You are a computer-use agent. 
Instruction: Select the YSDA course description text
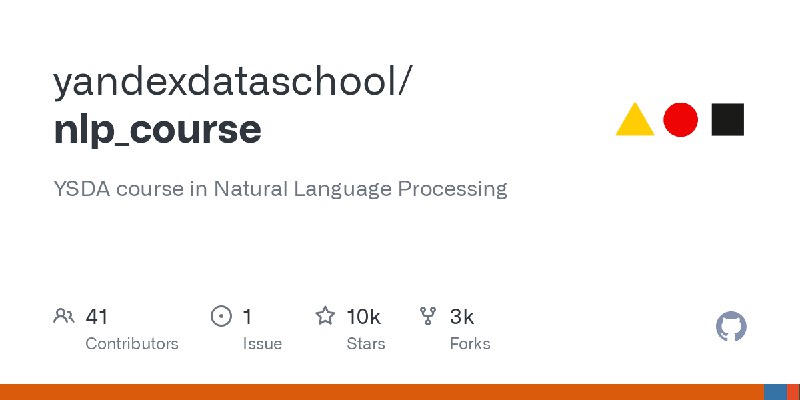coord(280,189)
